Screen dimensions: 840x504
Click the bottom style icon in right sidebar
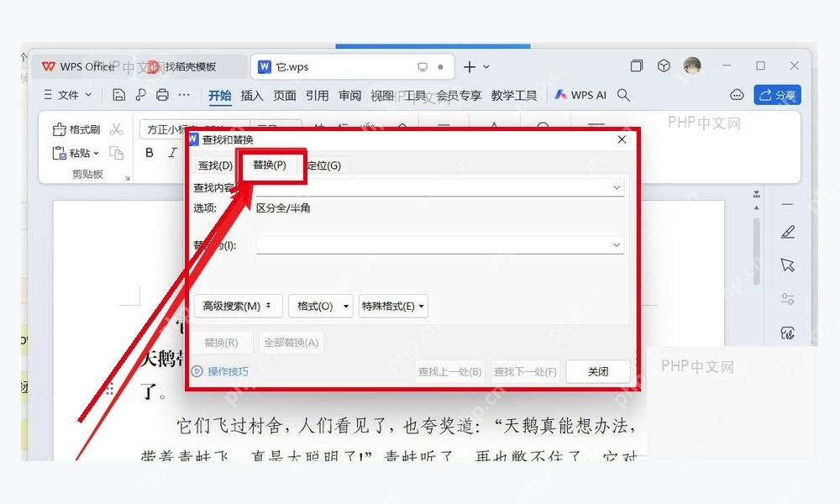coord(788,333)
